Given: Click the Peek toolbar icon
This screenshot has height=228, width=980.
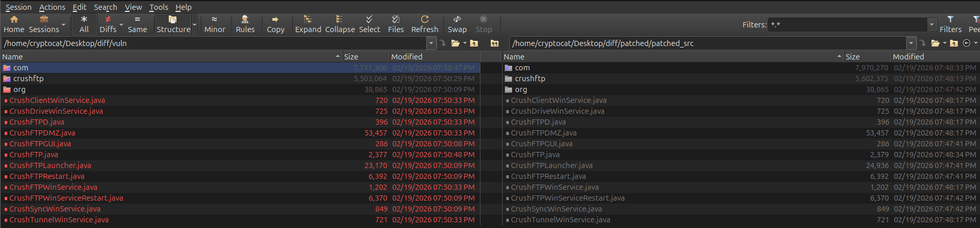Looking at the screenshot, I should (974, 24).
